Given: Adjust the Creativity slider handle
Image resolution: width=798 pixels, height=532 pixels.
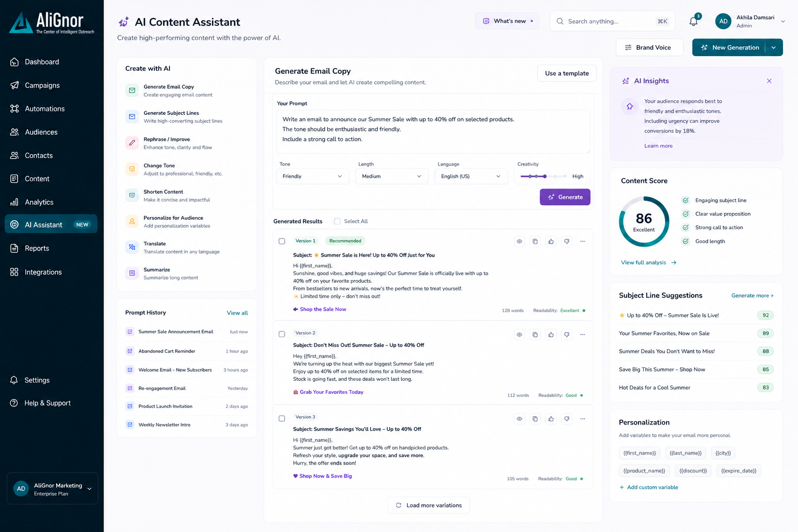Looking at the screenshot, I should (544, 176).
